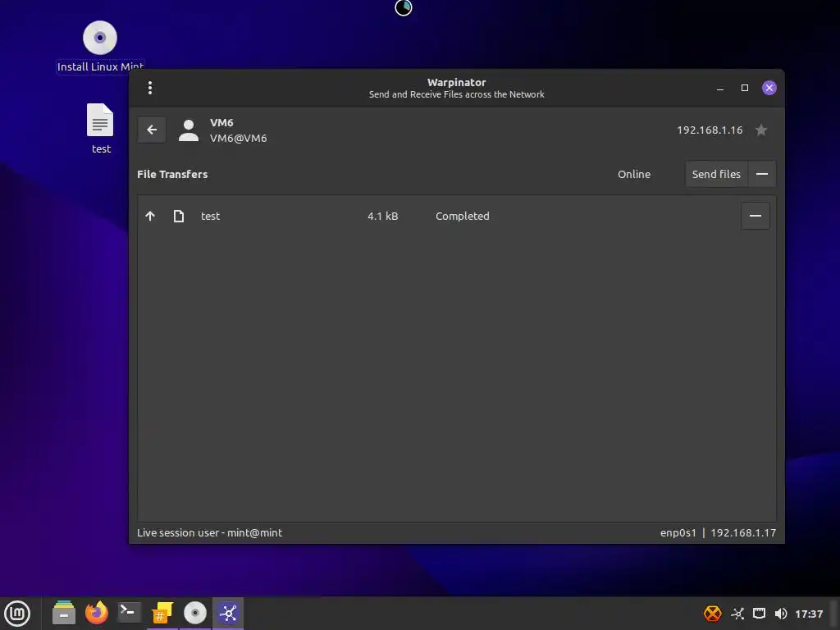This screenshot has height=630, width=840.
Task: Click the disc installer icon in panel
Action: tap(195, 613)
